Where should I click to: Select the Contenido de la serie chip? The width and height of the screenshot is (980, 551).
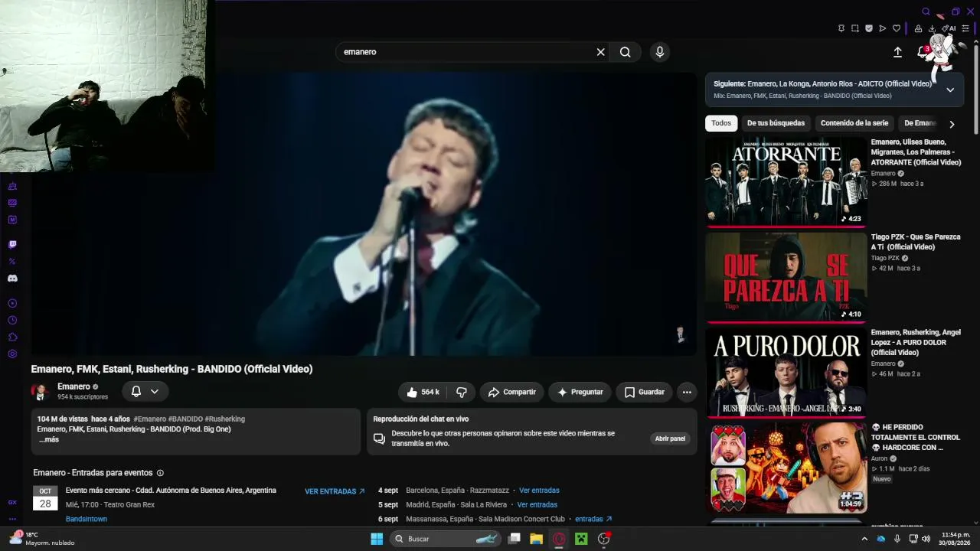tap(854, 123)
